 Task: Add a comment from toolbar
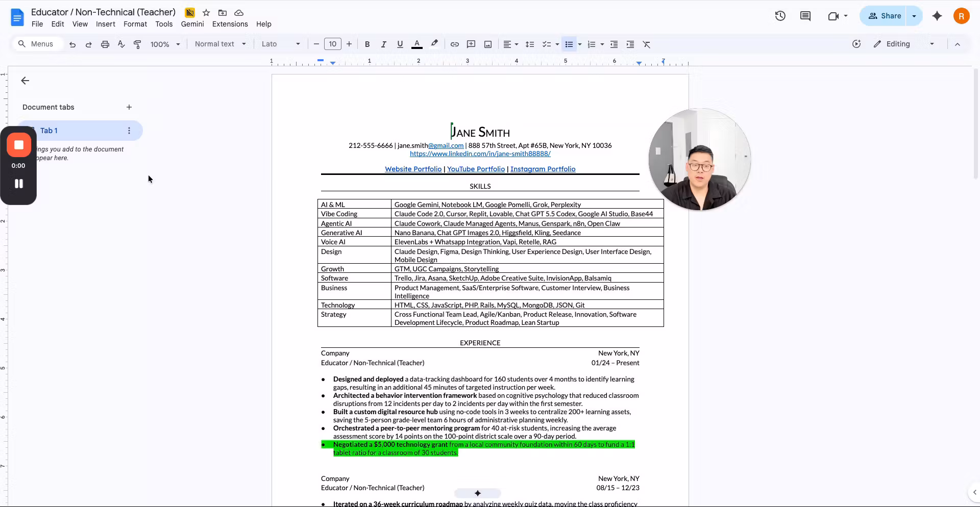click(471, 44)
